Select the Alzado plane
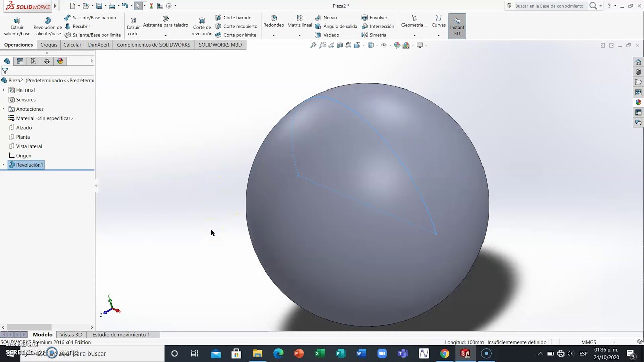The width and height of the screenshot is (644, 362). click(x=20, y=128)
